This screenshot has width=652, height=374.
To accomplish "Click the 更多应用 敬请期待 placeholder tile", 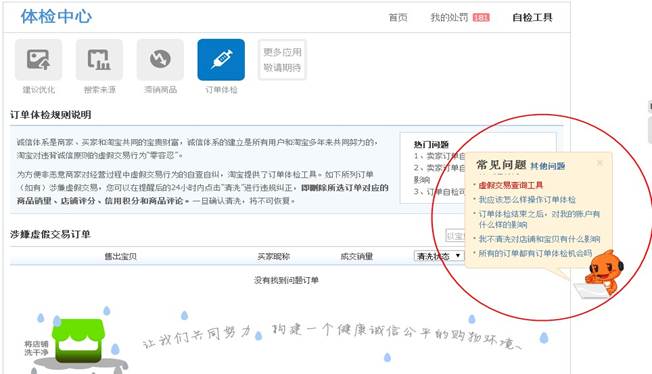I will (x=282, y=59).
